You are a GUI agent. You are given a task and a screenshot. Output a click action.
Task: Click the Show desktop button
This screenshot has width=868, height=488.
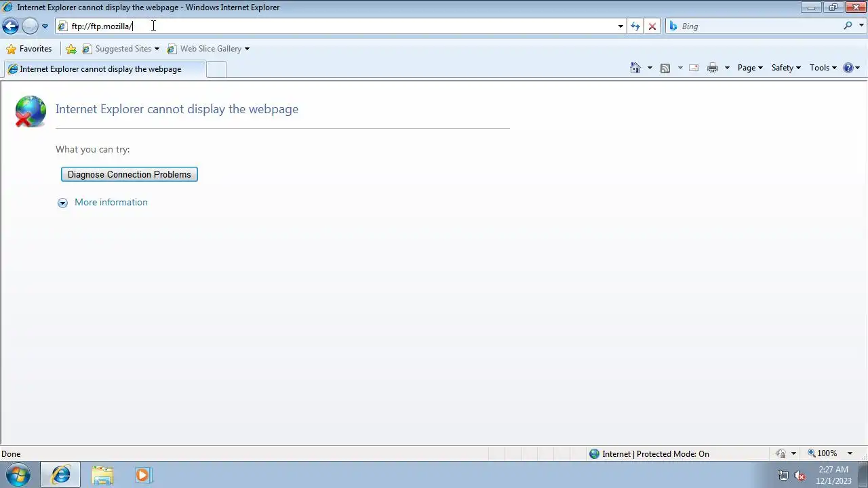(863, 475)
